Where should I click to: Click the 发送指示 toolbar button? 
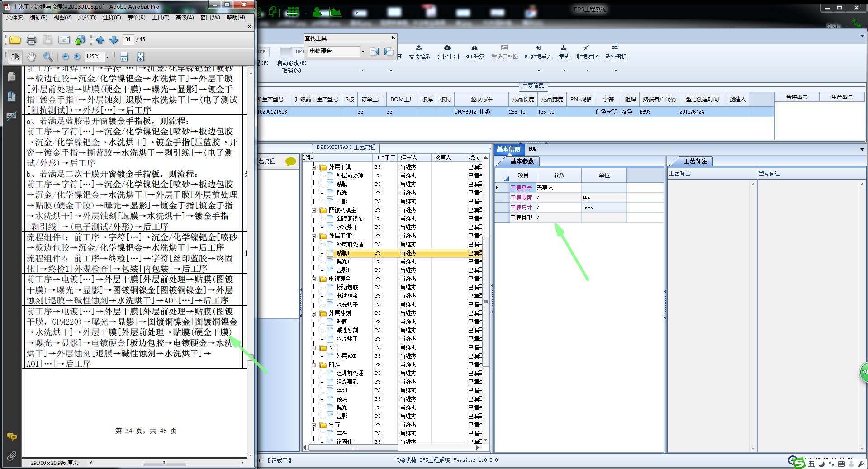pyautogui.click(x=419, y=52)
